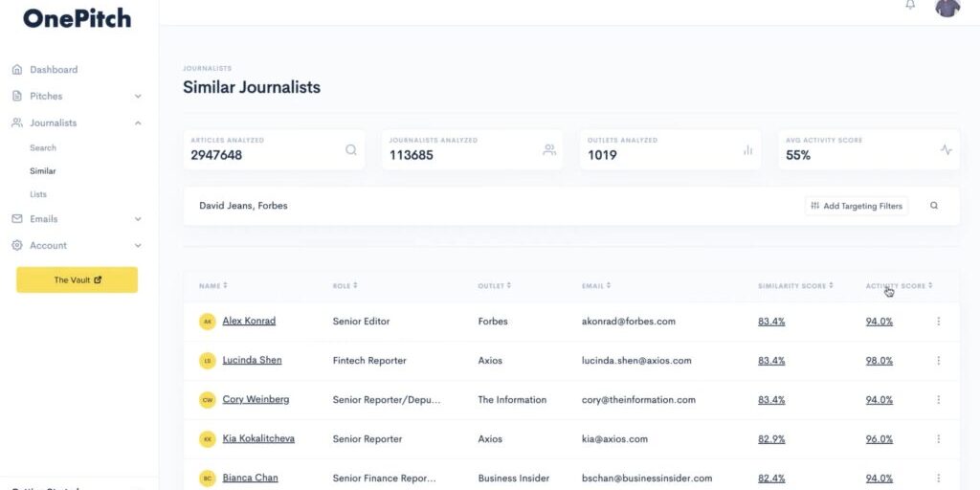Sort table by Similarity Score column

point(795,285)
